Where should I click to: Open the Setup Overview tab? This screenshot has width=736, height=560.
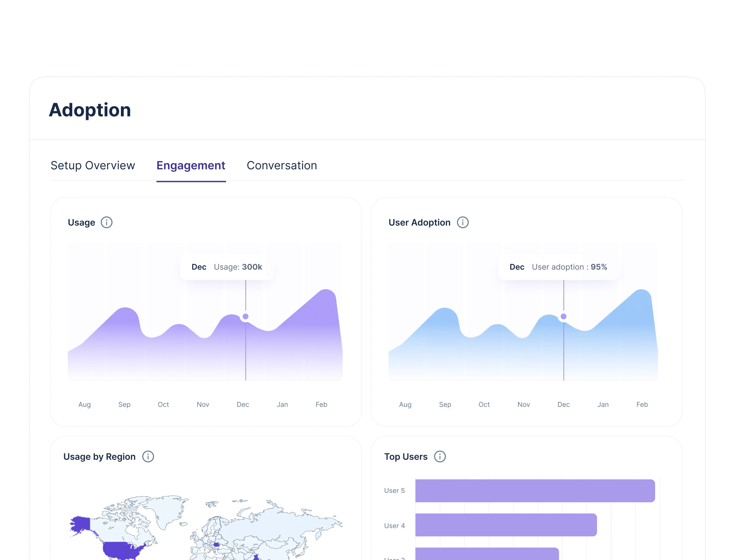93,166
